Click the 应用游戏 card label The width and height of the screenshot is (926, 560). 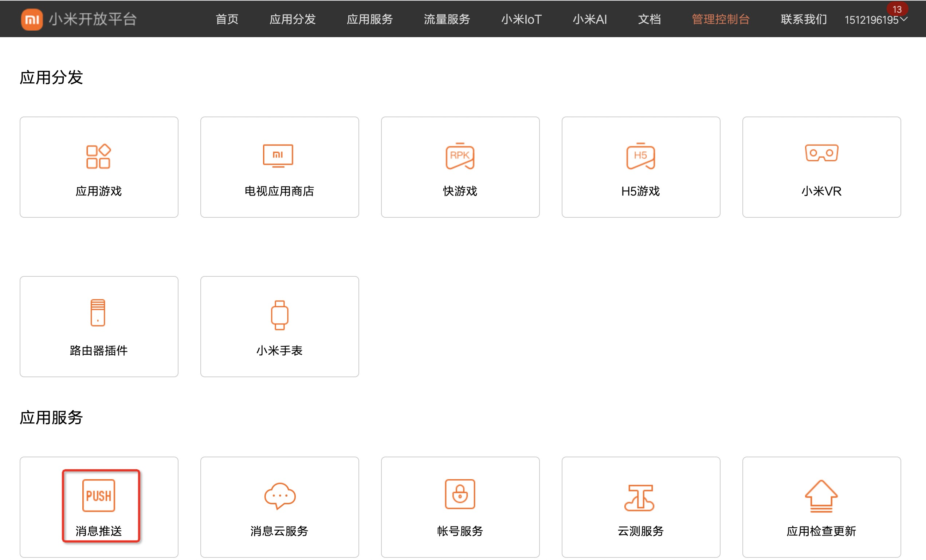pos(98,191)
